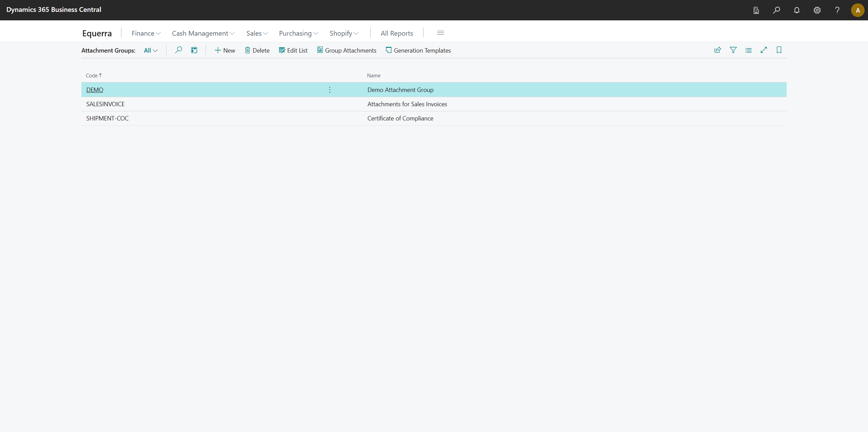Delete the selected attachment group
Image resolution: width=868 pixels, height=432 pixels.
(257, 51)
